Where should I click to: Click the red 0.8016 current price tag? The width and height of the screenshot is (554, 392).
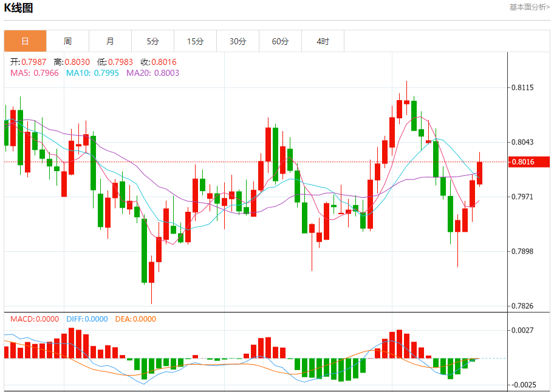(x=529, y=162)
